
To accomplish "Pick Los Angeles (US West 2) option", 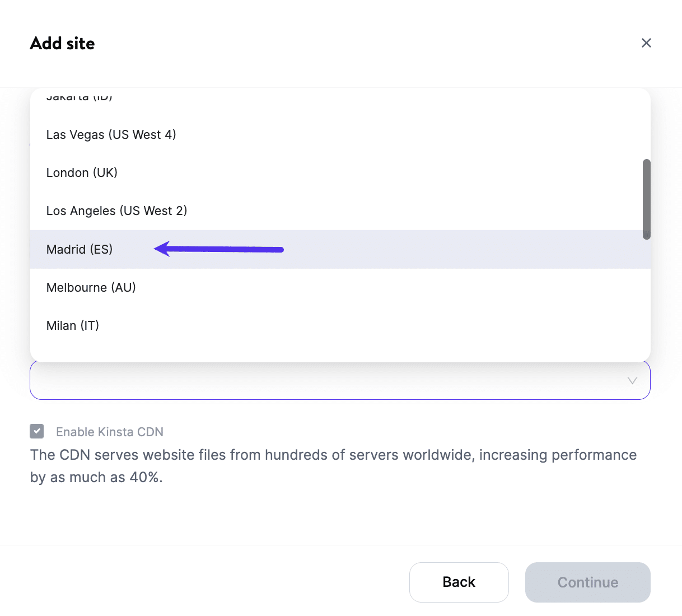I will pos(116,211).
